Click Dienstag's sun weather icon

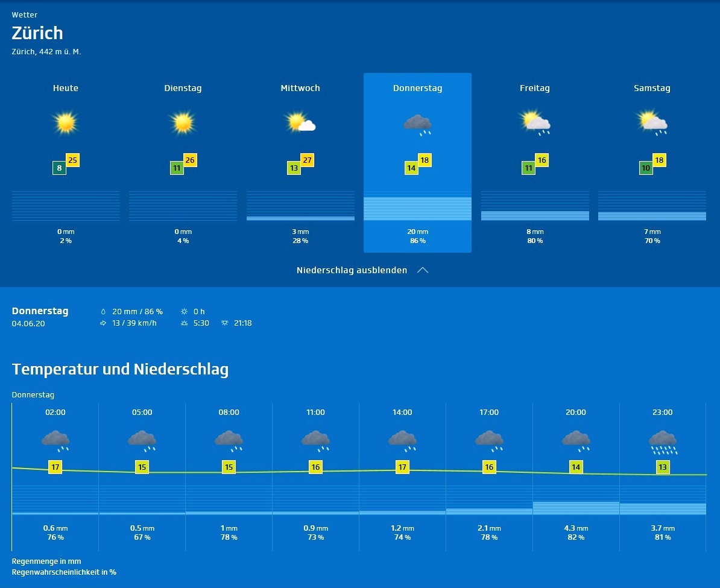click(183, 123)
